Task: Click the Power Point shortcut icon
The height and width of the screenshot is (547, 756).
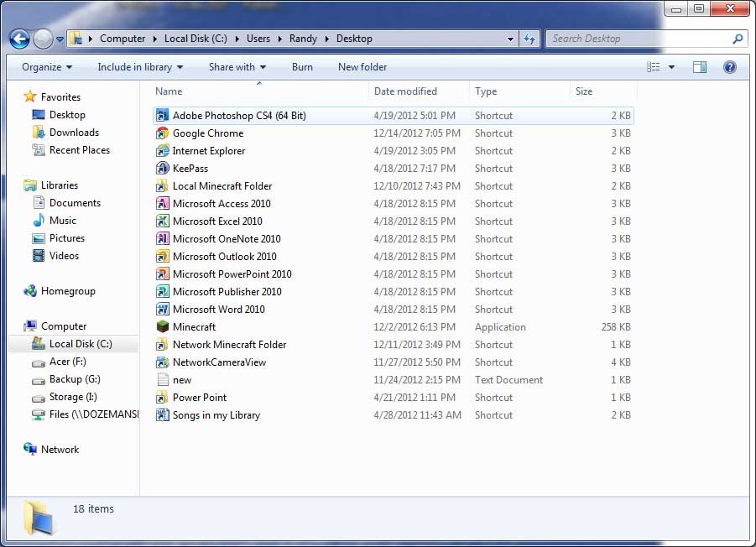Action: coord(163,398)
